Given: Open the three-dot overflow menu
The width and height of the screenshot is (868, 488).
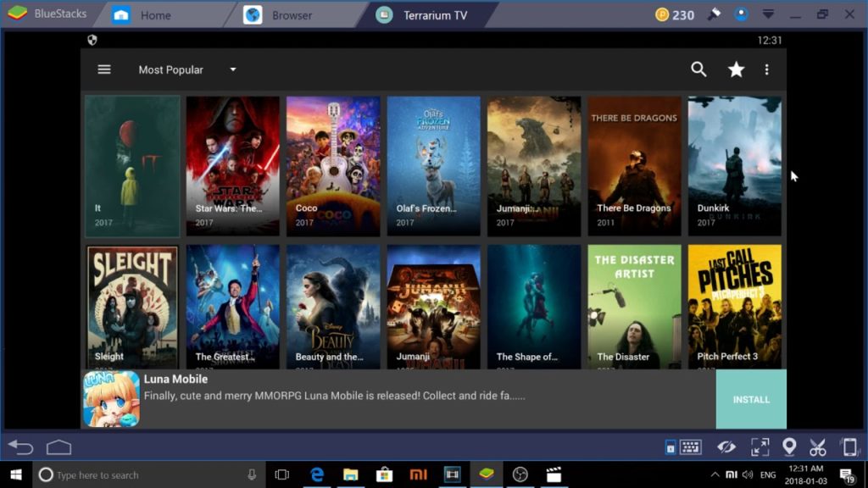Looking at the screenshot, I should (766, 69).
